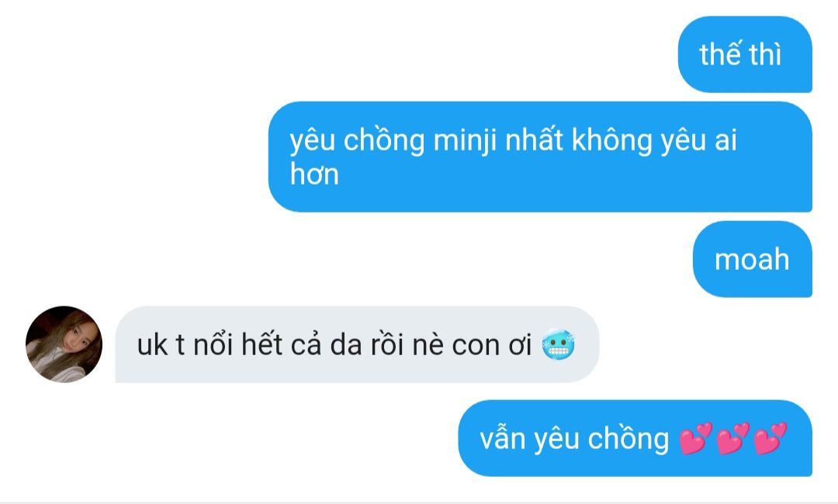The height and width of the screenshot is (504, 838).
Task: Select the gray "uk t nổi hết" message
Action: point(357,344)
